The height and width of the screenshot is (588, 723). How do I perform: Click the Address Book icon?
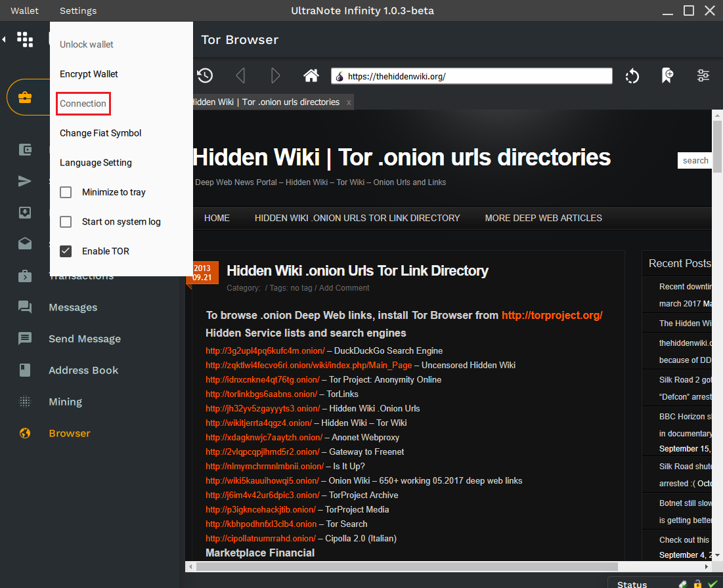[25, 370]
